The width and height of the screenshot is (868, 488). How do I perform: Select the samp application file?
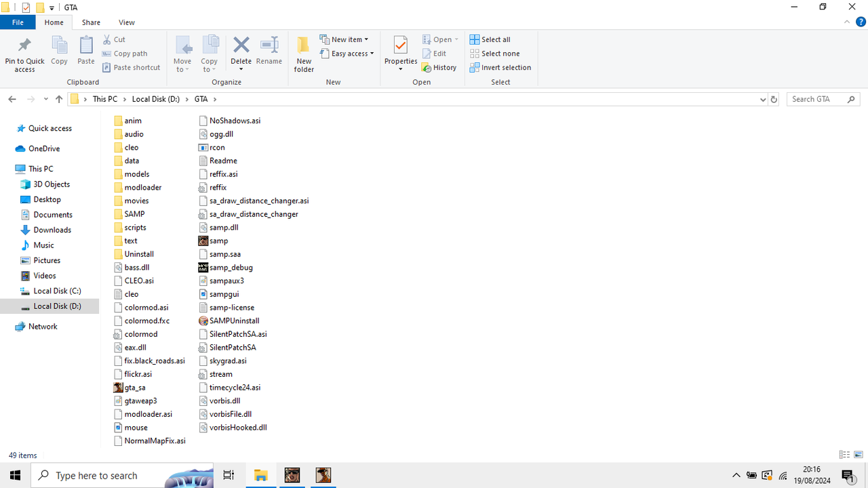point(213,241)
